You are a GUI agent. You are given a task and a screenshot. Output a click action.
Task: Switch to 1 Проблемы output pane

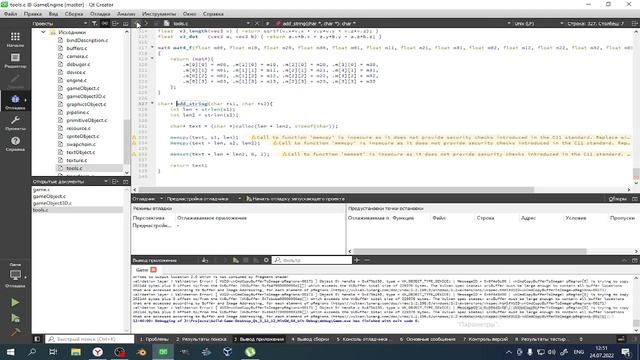click(x=154, y=339)
